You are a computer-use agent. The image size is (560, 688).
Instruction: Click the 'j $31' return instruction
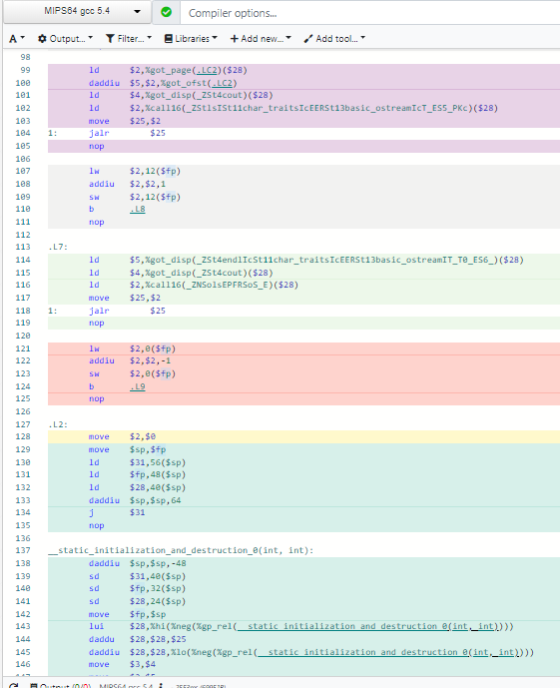point(117,512)
